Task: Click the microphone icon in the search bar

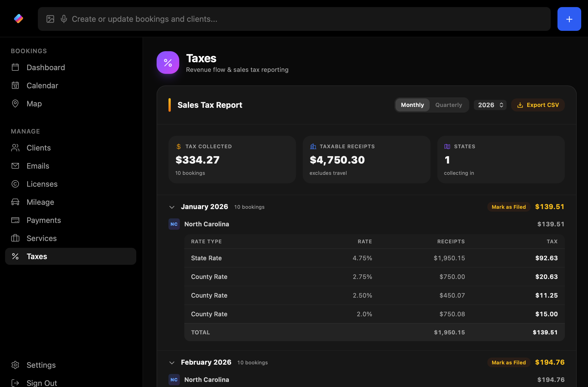Action: coord(63,19)
